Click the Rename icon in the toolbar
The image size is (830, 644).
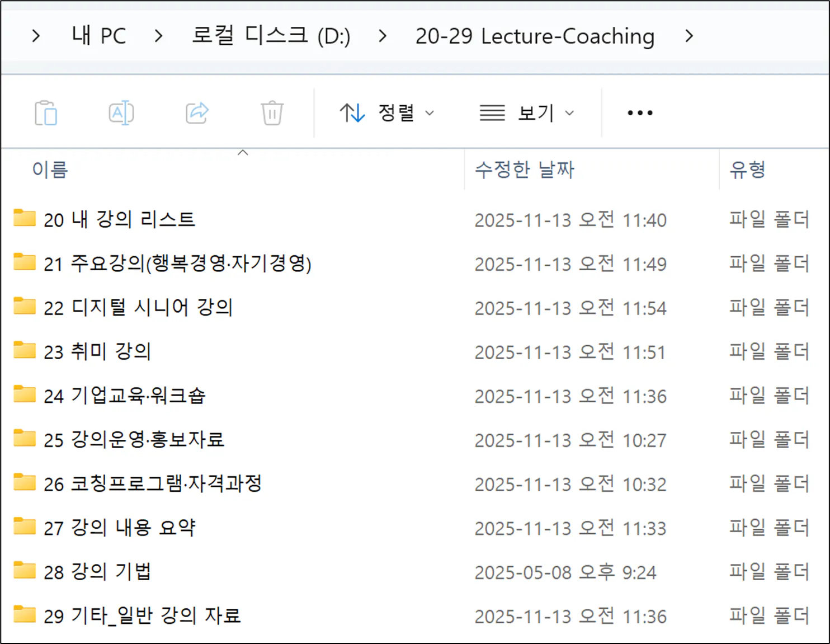point(121,112)
